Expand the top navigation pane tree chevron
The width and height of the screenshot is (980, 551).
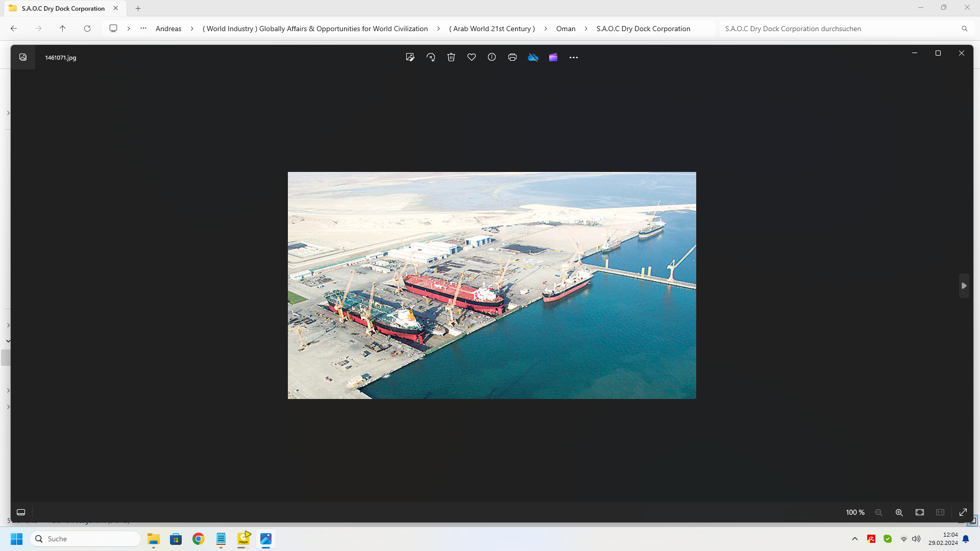[x=8, y=113]
